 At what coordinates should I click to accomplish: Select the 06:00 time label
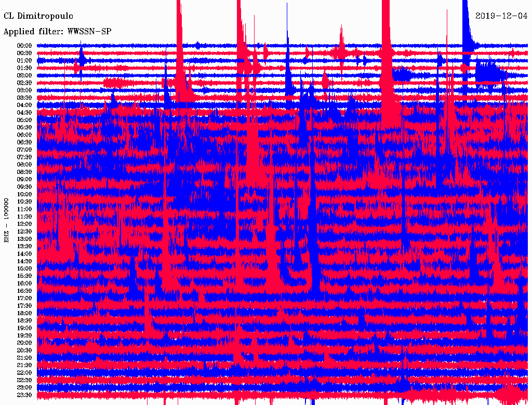click(x=24, y=134)
